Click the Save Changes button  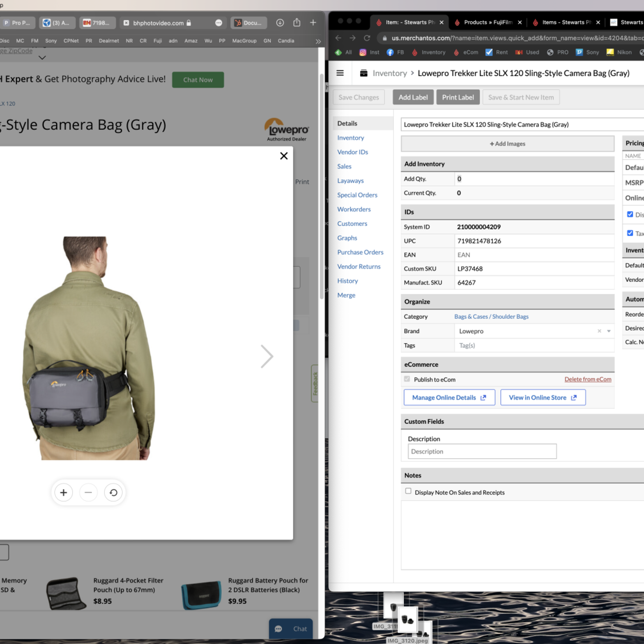tap(359, 97)
